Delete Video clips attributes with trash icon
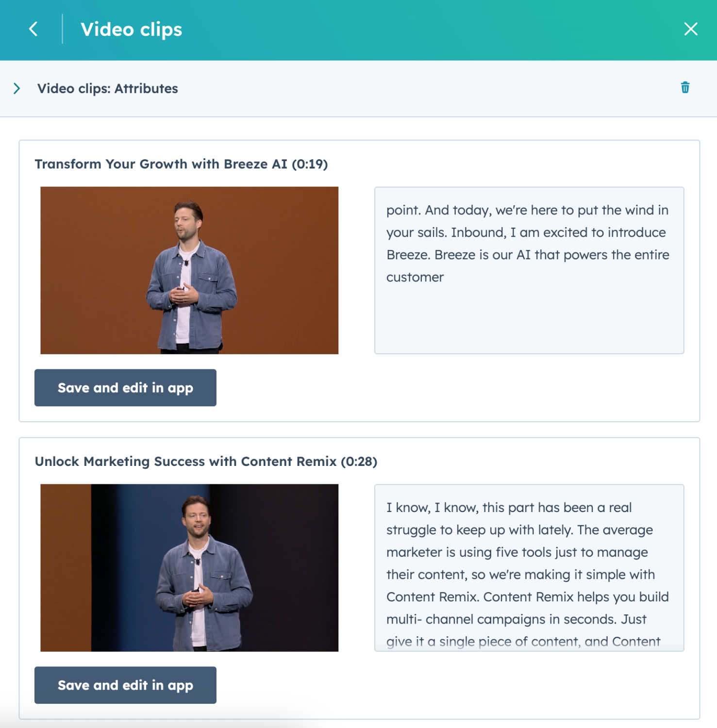Screen dimensions: 717x728 pyautogui.click(x=685, y=87)
